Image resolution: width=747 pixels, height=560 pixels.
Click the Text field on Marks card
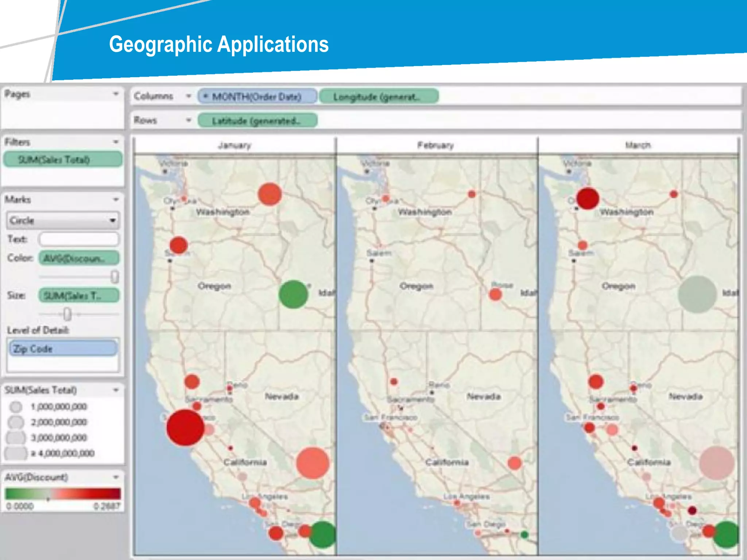(x=79, y=239)
